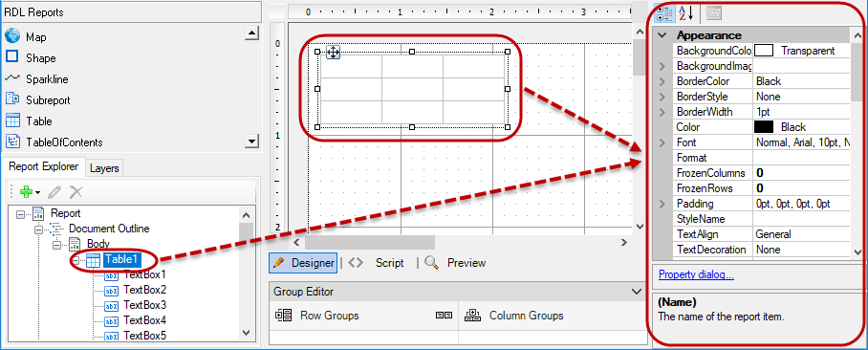The width and height of the screenshot is (868, 350).
Task: Choose the Subreport toolbox item
Action: [x=37, y=100]
